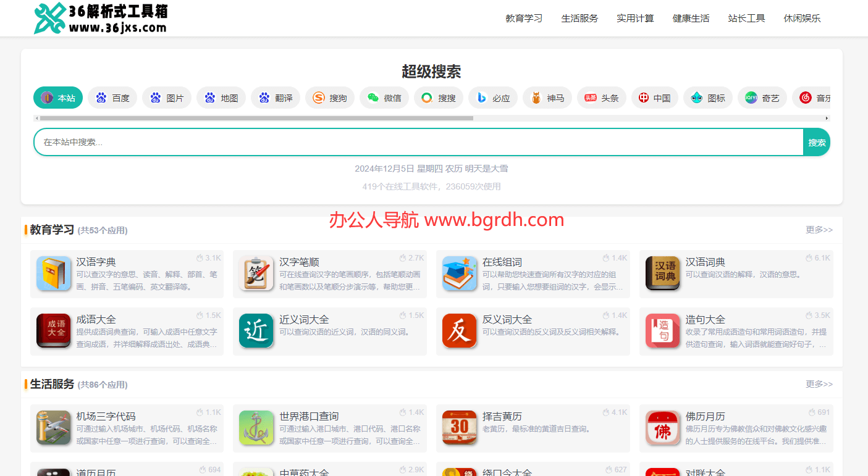Open the 汉字笔顺 brush icon
The width and height of the screenshot is (868, 476).
256,273
